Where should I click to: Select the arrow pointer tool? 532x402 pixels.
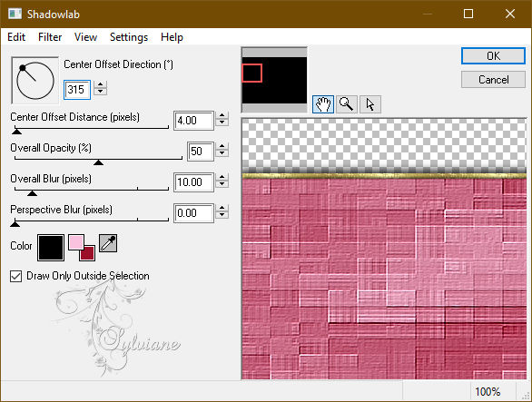[x=370, y=104]
